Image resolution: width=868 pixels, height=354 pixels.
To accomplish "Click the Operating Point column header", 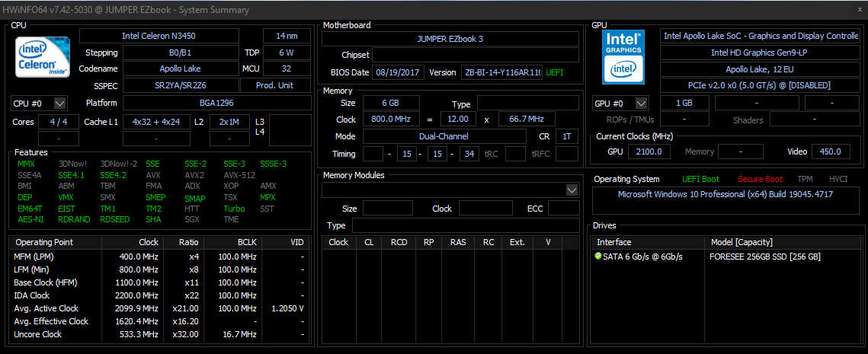I will [x=43, y=242].
